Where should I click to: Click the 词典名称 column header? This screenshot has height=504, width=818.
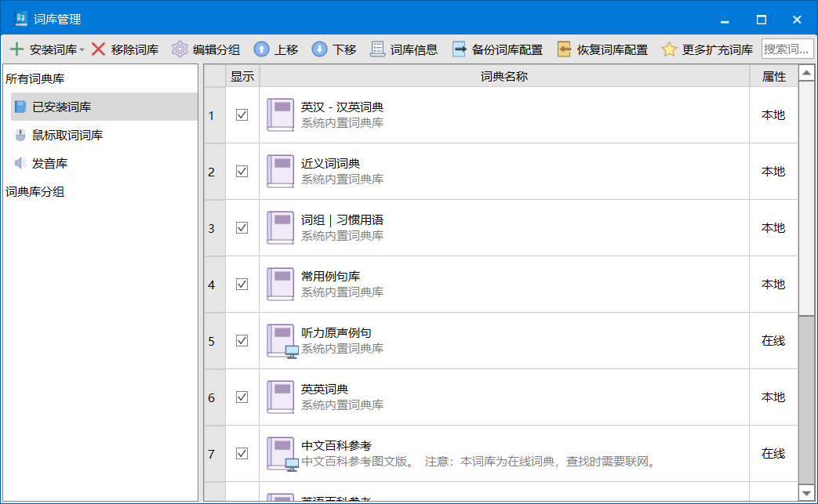pos(504,76)
